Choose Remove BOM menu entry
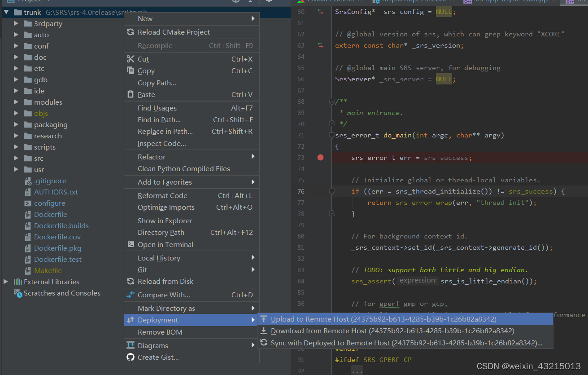Screen dimensions: 588x375 pyautogui.click(x=192, y=332)
